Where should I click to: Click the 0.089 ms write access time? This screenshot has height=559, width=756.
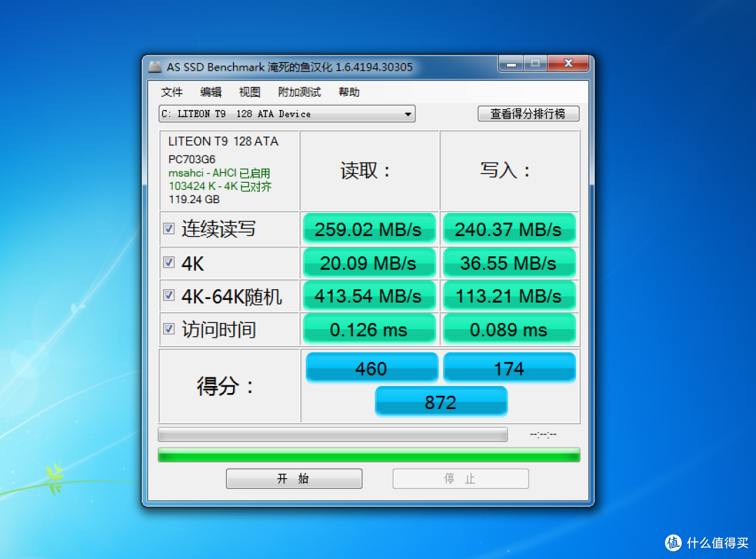(x=509, y=329)
